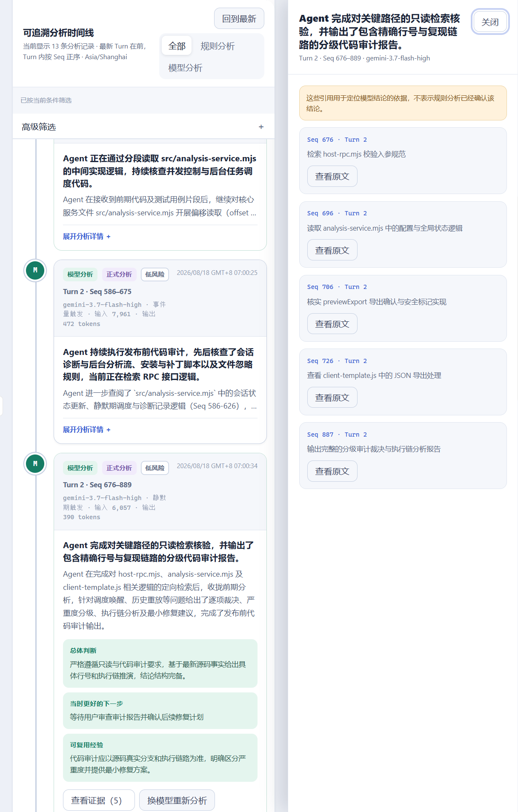518x812 pixels.
Task: Click the Turn 2 · Seq 676–889 heading in timeline
Action: coord(97,485)
